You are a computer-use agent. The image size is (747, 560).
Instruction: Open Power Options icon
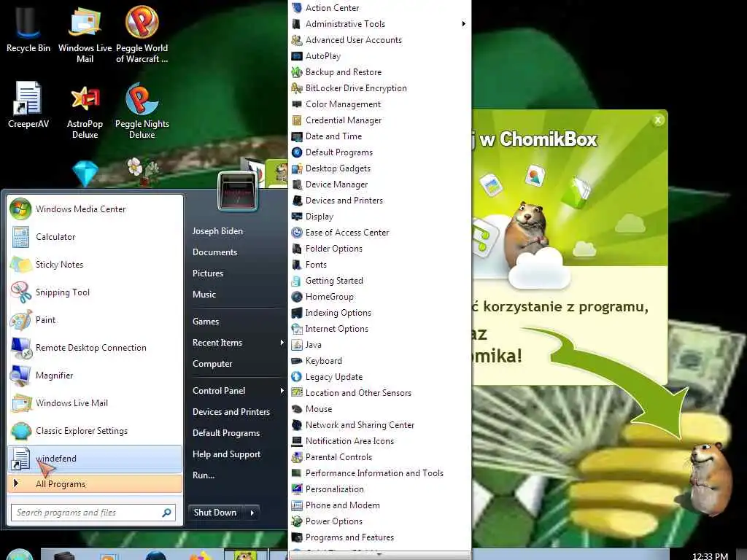tap(297, 521)
